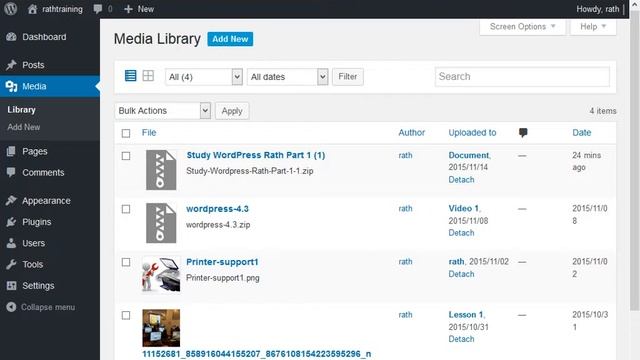
Task: Switch to grid view icon
Action: click(148, 76)
